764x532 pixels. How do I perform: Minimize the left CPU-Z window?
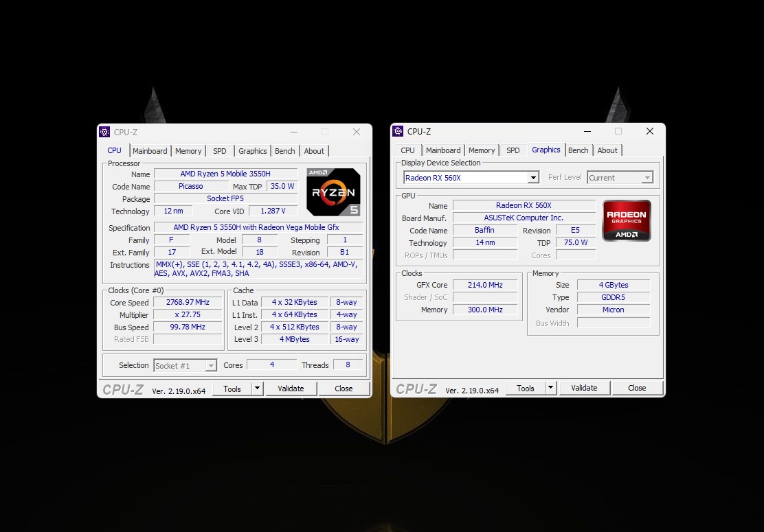294,132
